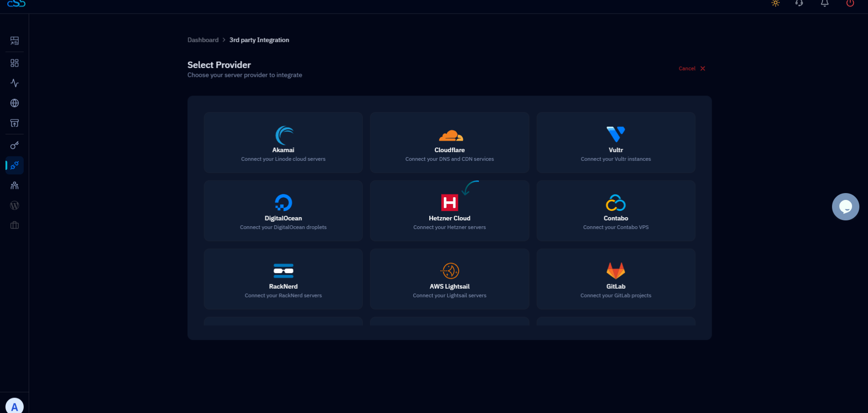868x413 pixels.
Task: Toggle the light theme sun icon
Action: click(776, 3)
